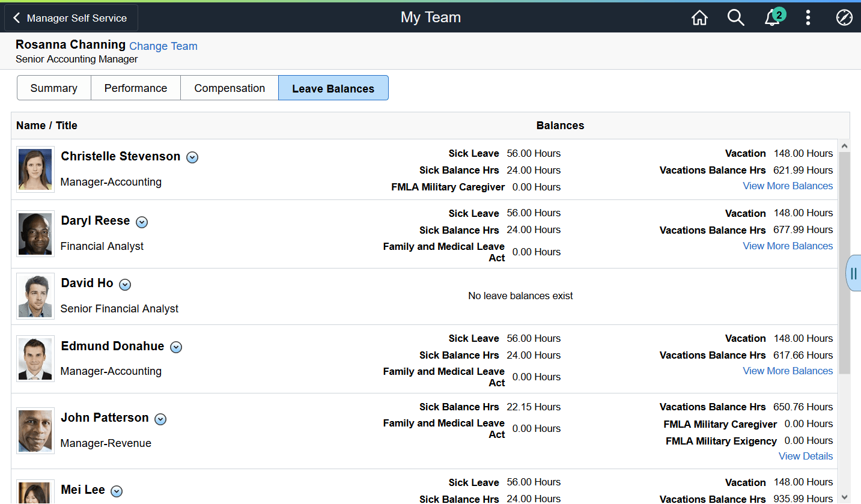Open related actions for Mei Lee
The width and height of the screenshot is (861, 504).
coord(117,491)
